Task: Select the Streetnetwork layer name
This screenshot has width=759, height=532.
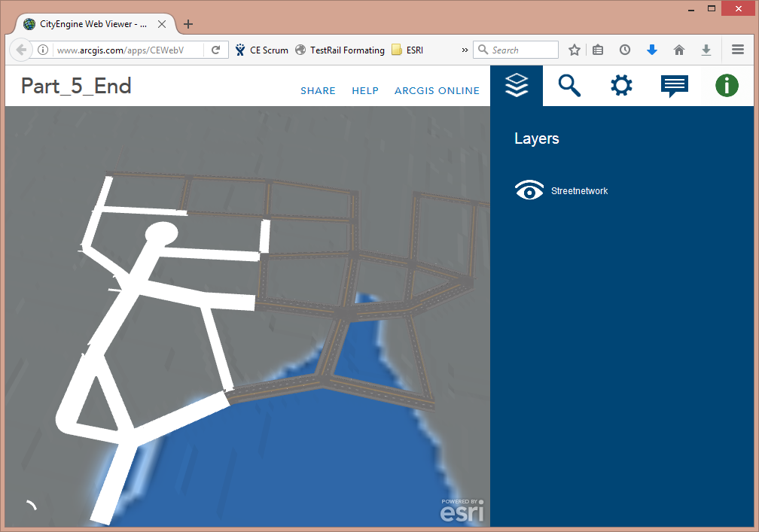Action: [x=580, y=191]
